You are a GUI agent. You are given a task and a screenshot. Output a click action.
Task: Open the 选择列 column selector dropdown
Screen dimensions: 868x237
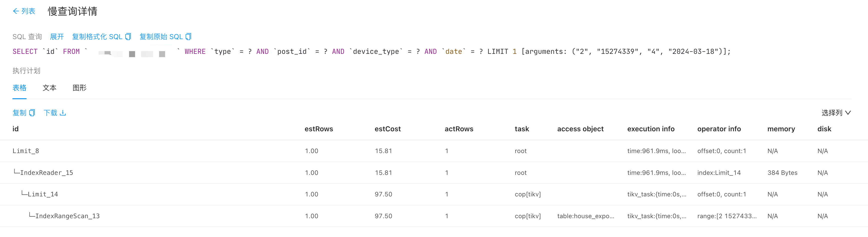pos(836,113)
